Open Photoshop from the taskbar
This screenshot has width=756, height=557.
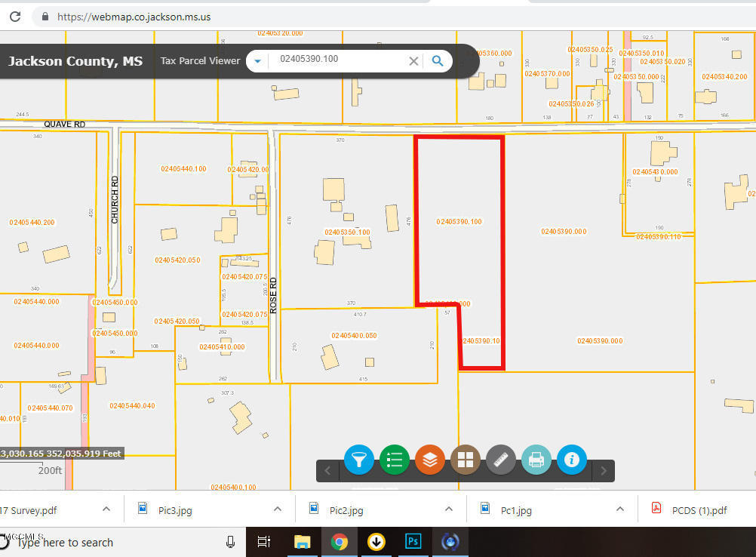pyautogui.click(x=413, y=542)
